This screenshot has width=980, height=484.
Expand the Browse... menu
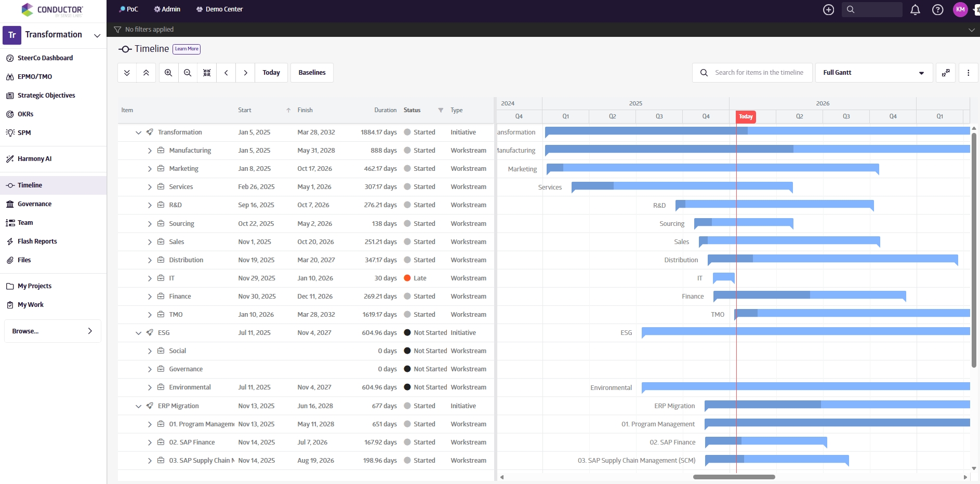pyautogui.click(x=52, y=331)
